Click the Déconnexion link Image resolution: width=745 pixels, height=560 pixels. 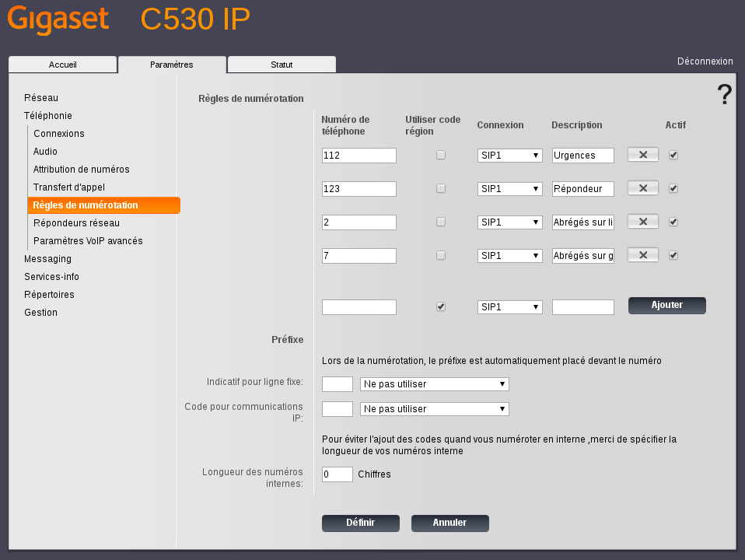(705, 61)
